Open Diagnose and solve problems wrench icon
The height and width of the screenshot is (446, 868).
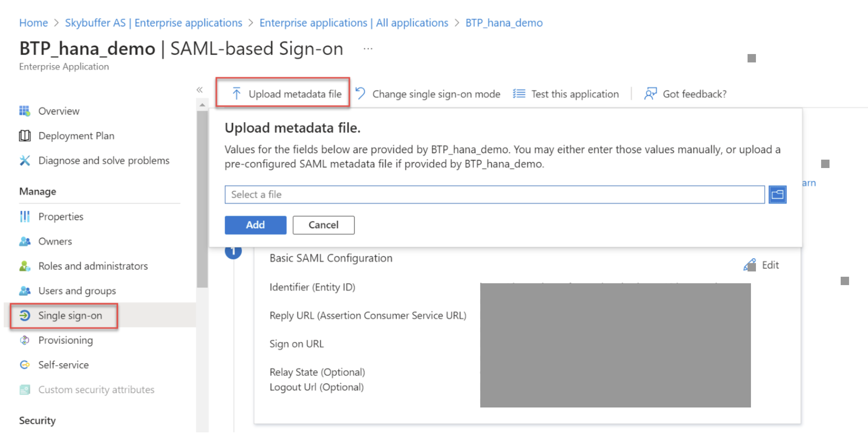point(25,161)
